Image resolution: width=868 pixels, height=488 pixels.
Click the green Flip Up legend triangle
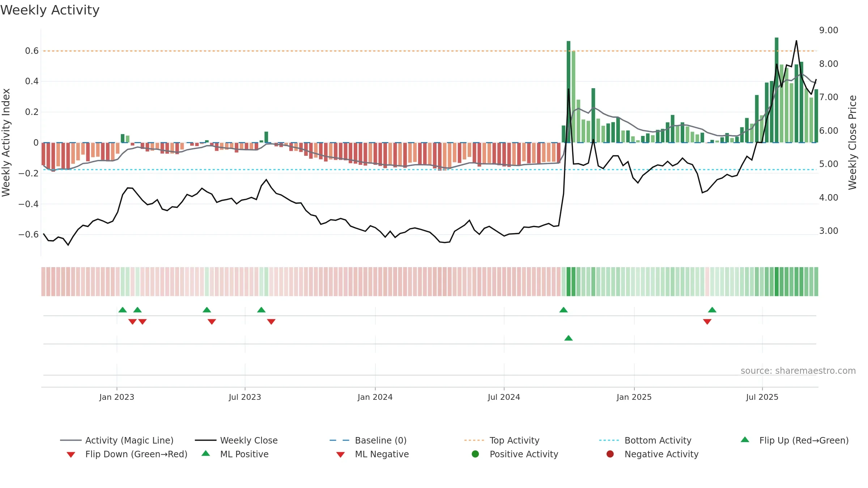(x=745, y=440)
